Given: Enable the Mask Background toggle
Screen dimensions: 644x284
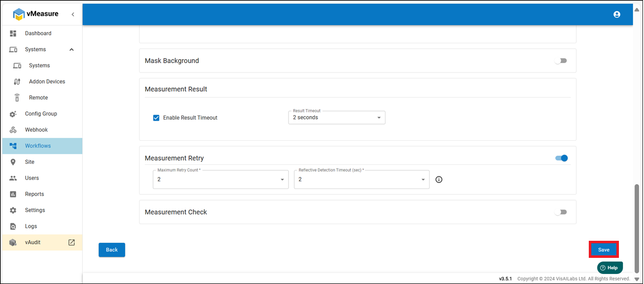Looking at the screenshot, I should [x=561, y=61].
